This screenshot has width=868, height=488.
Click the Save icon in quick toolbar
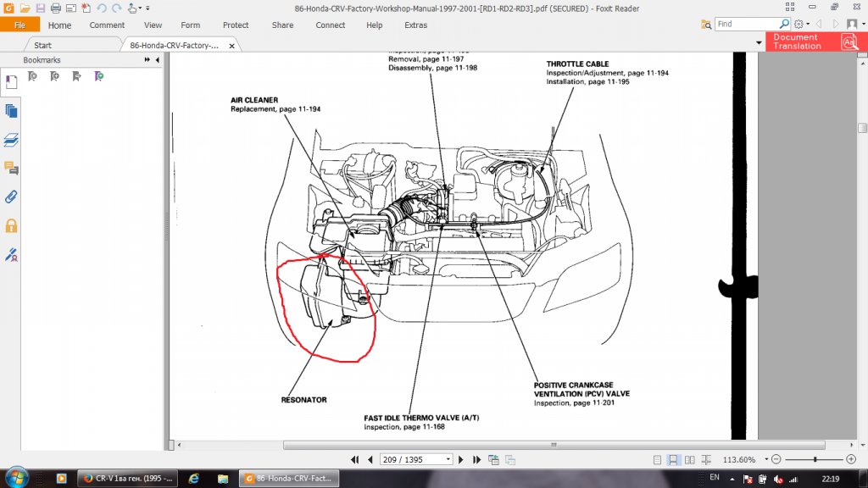[40, 8]
